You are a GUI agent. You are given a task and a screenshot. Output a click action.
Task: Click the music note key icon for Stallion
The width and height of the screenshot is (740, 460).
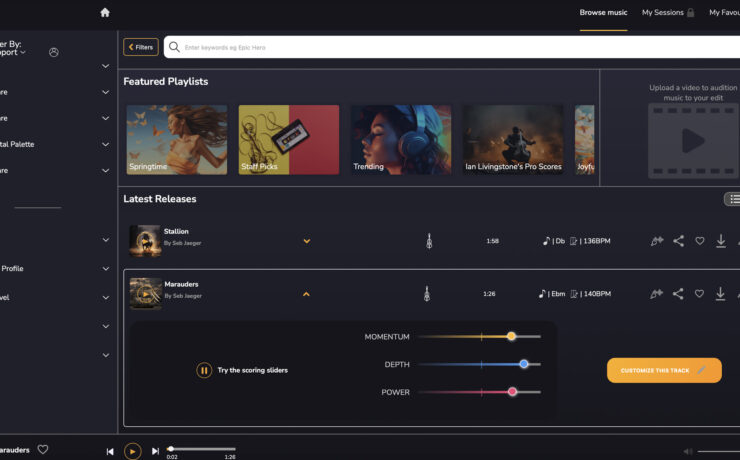tap(546, 241)
